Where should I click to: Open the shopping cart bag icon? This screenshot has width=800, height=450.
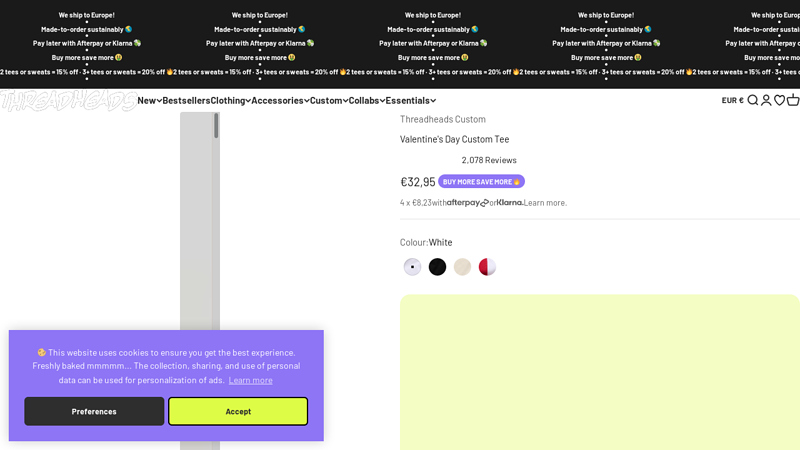pos(793,100)
